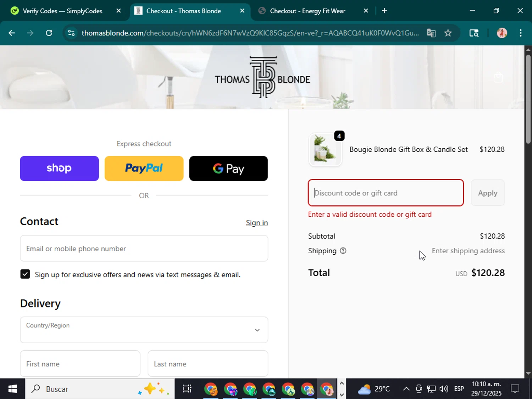Screen dimensions: 532x399
Task: Switch to the Checkout - Energy Fit Wear tab
Action: [x=307, y=11]
